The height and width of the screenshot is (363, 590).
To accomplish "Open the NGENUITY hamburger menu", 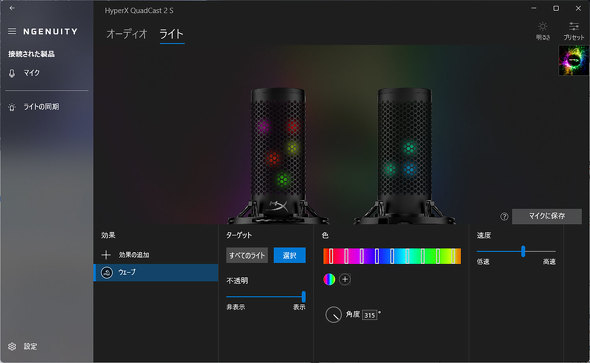I will tap(12, 31).
